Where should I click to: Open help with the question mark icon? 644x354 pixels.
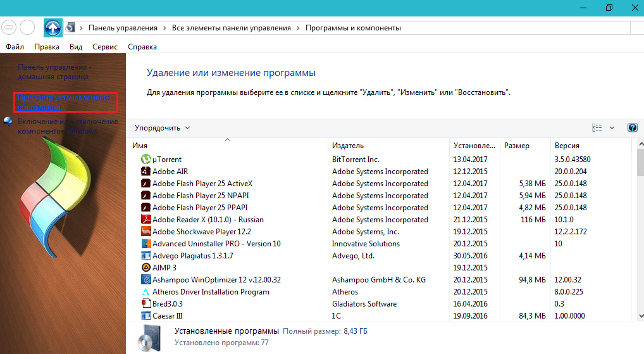[x=633, y=128]
